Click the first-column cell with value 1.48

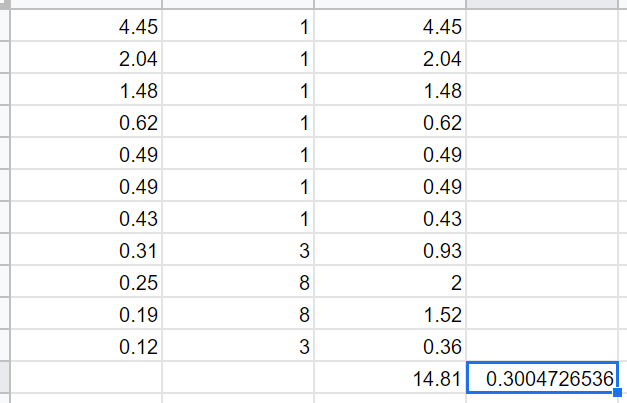pyautogui.click(x=86, y=90)
